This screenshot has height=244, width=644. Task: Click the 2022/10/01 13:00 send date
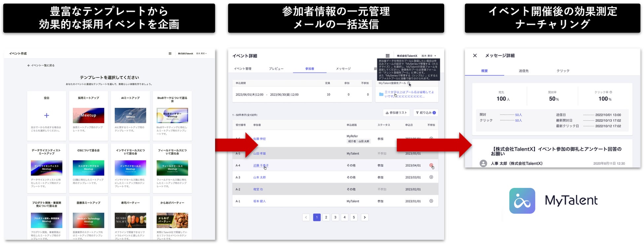pos(608,115)
